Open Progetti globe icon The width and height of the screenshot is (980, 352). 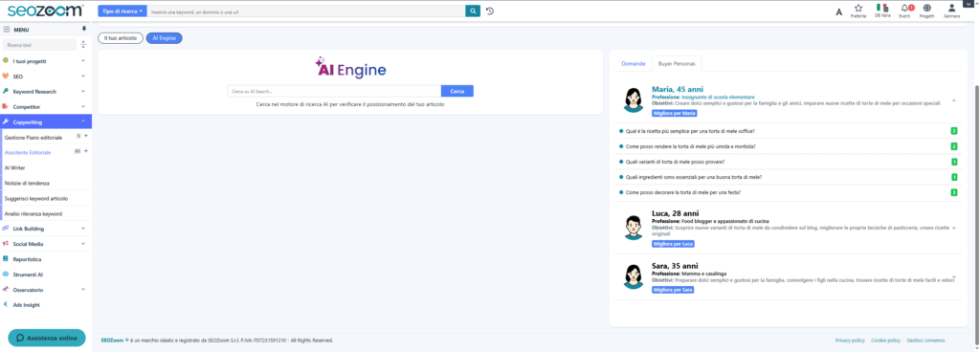tap(926, 8)
